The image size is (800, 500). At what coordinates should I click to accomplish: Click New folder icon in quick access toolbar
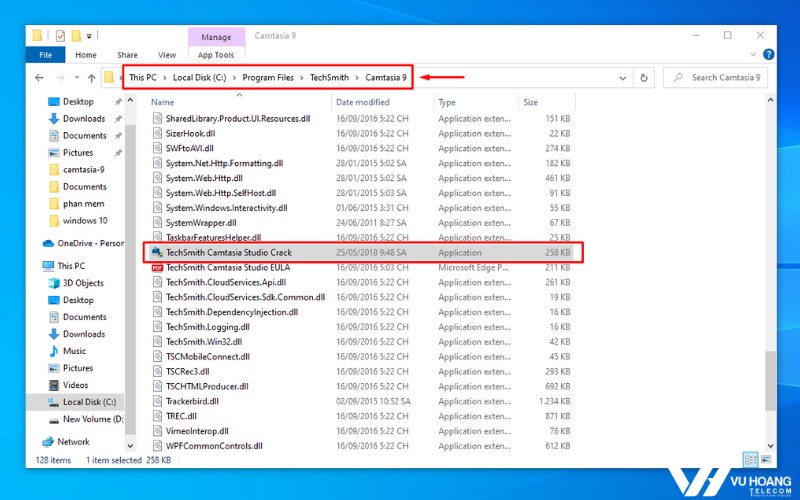pyautogui.click(x=76, y=36)
